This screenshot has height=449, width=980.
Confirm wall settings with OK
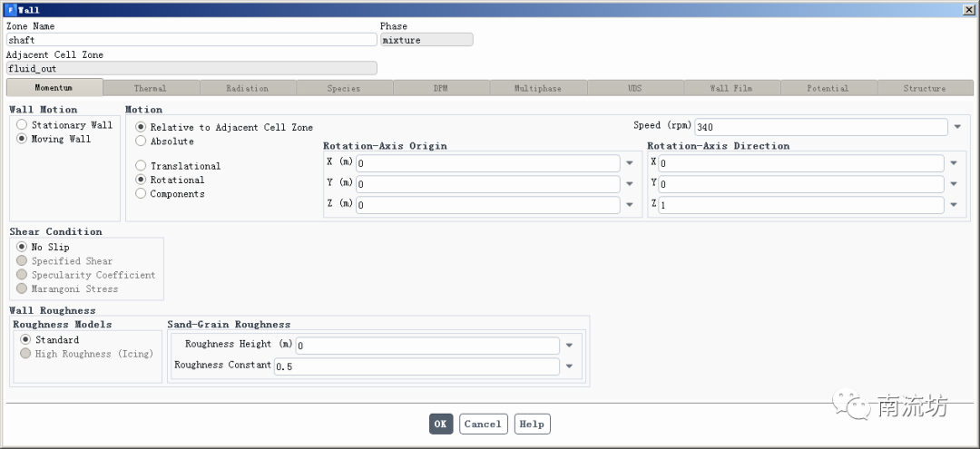[x=441, y=424]
